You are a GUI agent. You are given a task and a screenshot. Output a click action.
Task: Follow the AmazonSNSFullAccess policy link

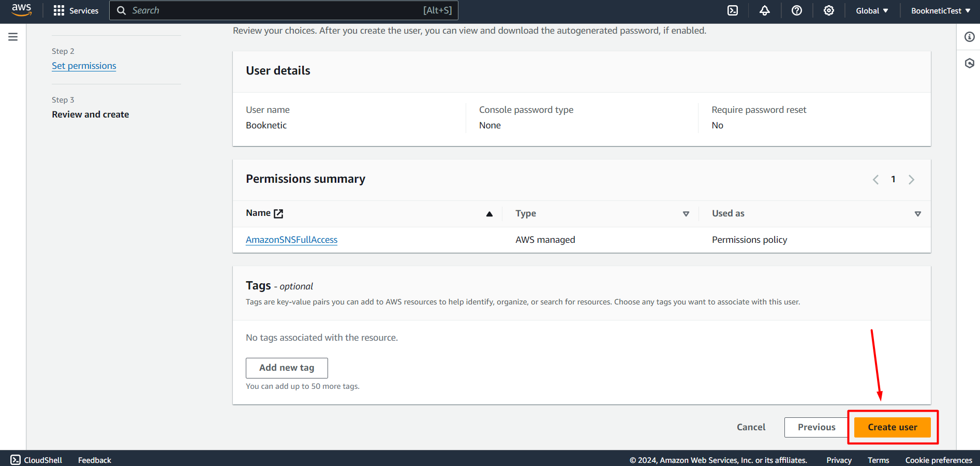coord(291,240)
